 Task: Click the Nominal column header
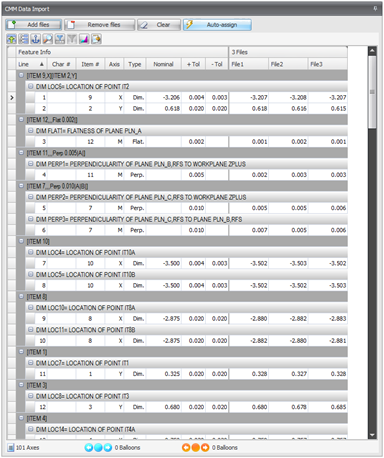coord(163,64)
